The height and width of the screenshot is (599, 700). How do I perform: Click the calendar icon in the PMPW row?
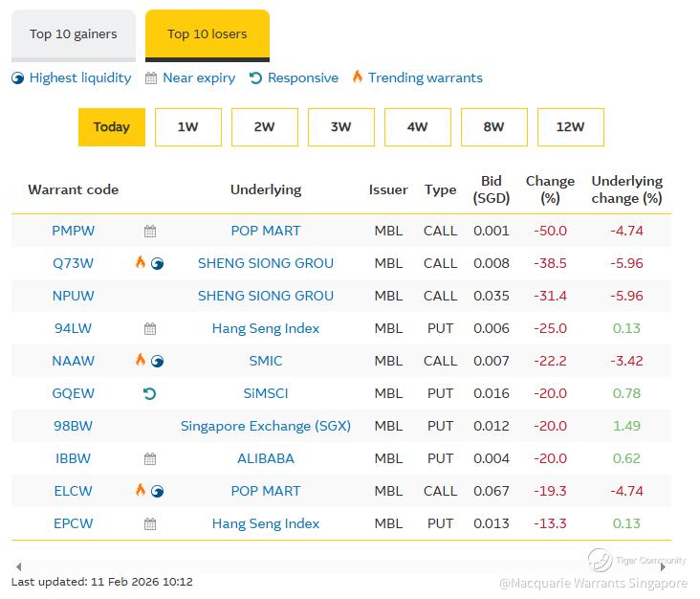(150, 231)
